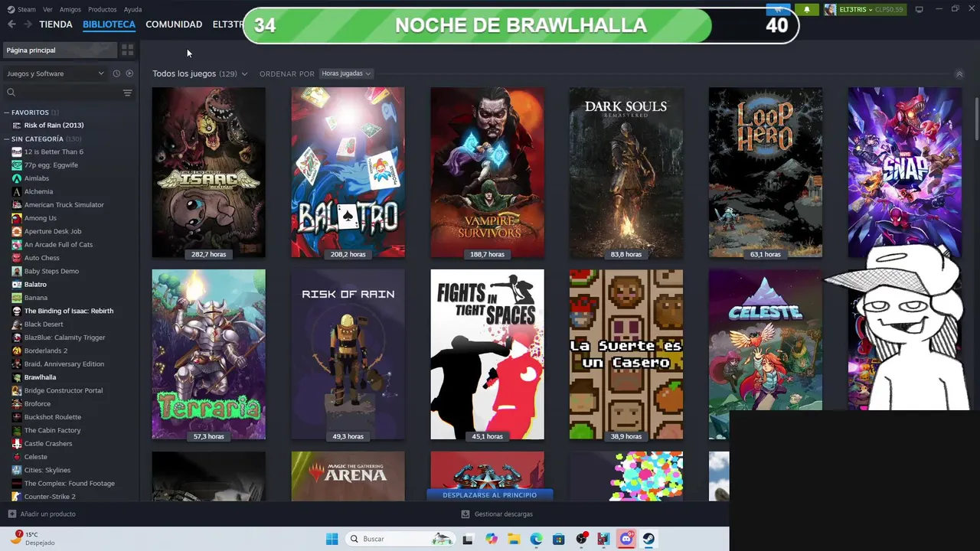Expand the Todos los juegos chevron

[244, 74]
